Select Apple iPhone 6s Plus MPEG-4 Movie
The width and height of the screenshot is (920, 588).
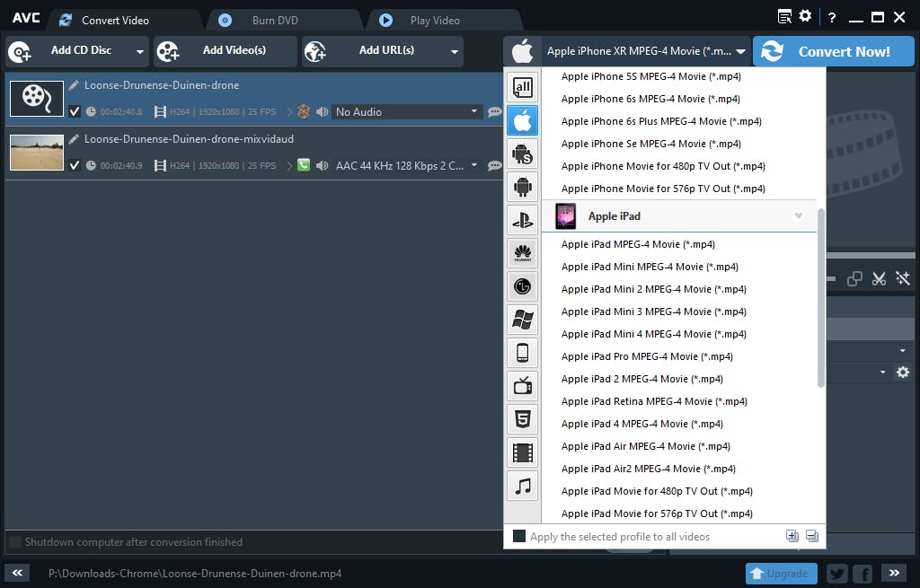coord(661,121)
